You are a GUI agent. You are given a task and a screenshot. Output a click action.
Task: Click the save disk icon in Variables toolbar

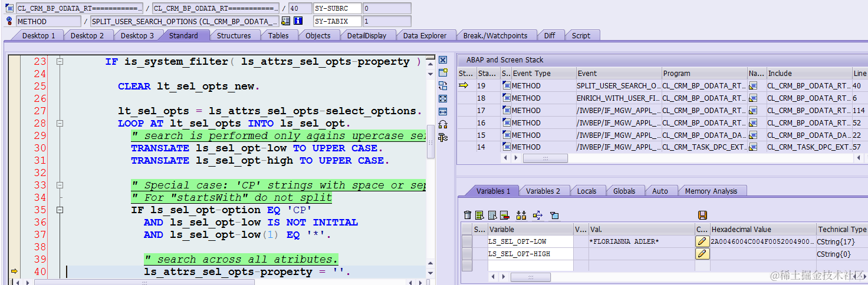702,215
